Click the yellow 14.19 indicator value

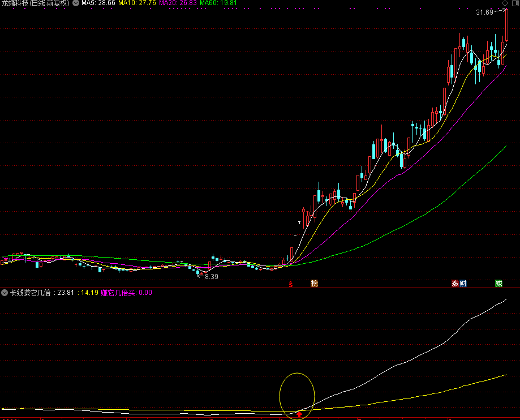[89, 293]
